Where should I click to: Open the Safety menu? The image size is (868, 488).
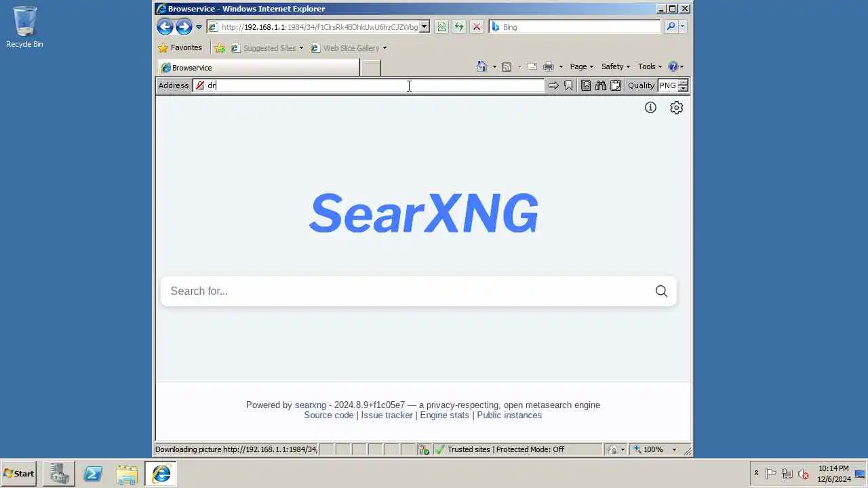pos(616,66)
